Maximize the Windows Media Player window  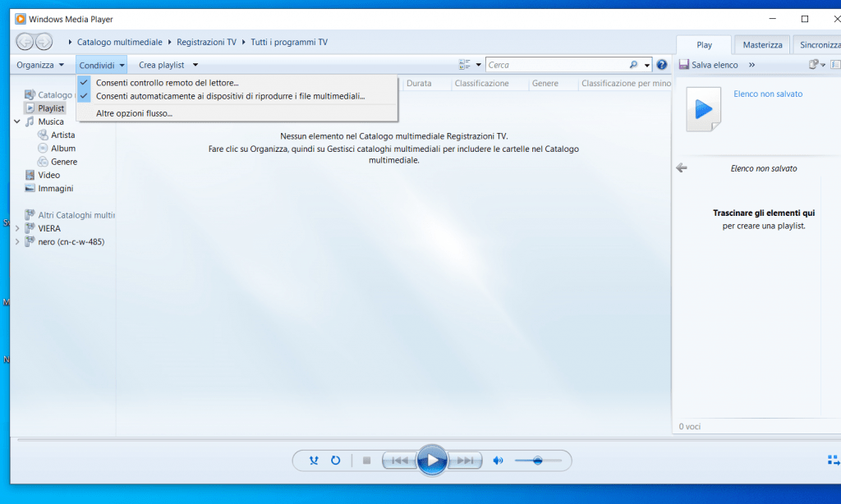pyautogui.click(x=805, y=19)
